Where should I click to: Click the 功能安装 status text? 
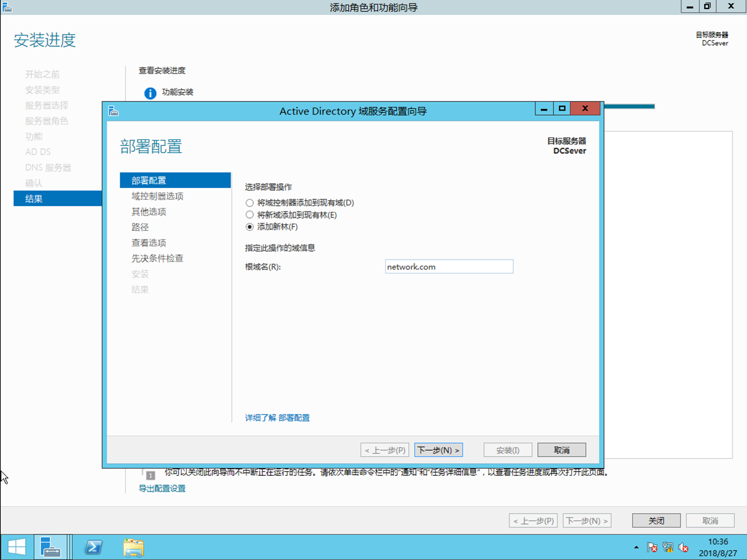177,92
